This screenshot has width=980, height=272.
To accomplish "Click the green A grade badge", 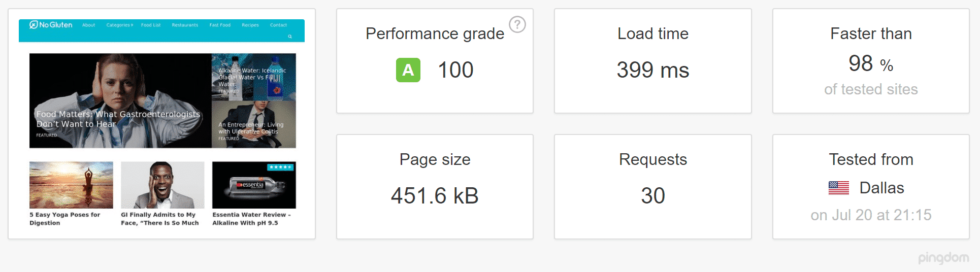I will [x=408, y=70].
